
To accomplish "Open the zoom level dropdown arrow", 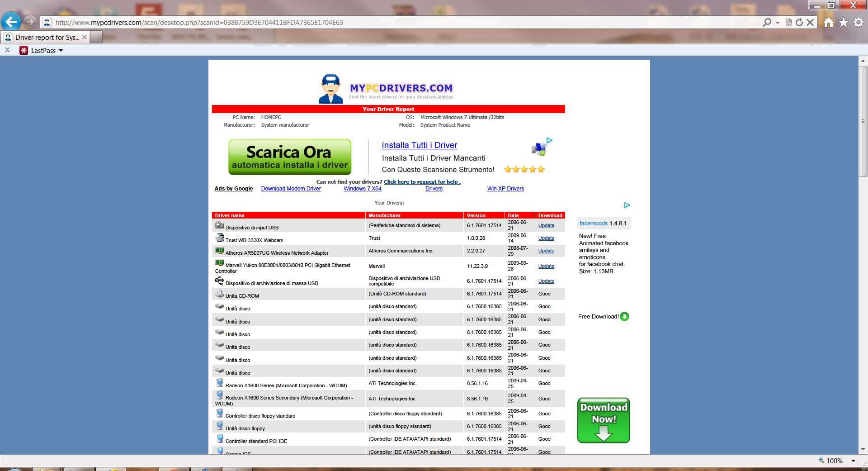I will (x=853, y=461).
